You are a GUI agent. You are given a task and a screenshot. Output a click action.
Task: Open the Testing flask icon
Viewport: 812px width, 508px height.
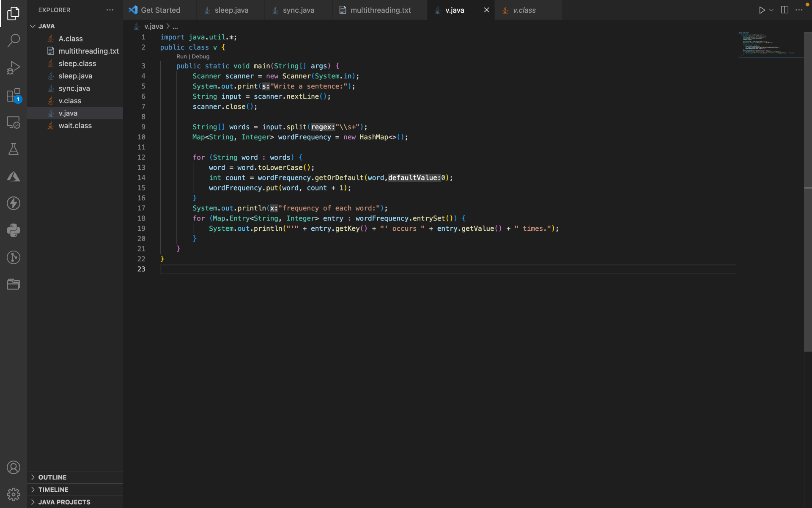click(x=14, y=149)
